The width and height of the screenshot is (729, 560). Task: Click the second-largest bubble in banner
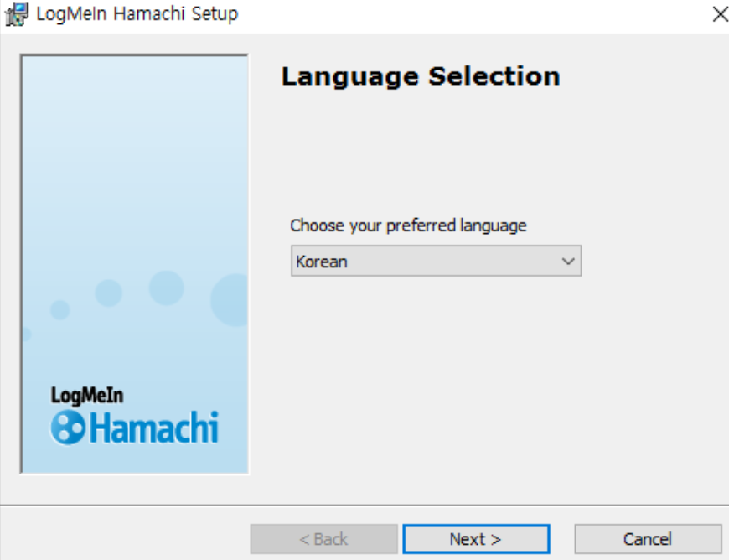pyautogui.click(x=167, y=288)
